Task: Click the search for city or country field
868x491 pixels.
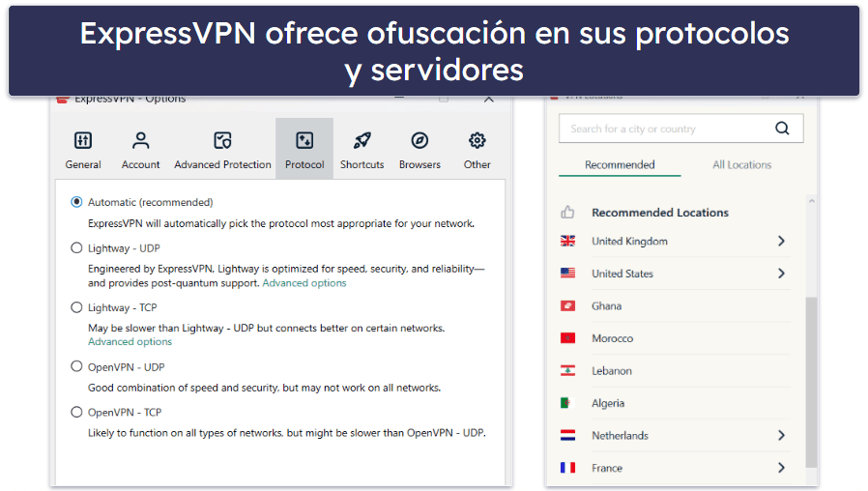Action: click(680, 129)
